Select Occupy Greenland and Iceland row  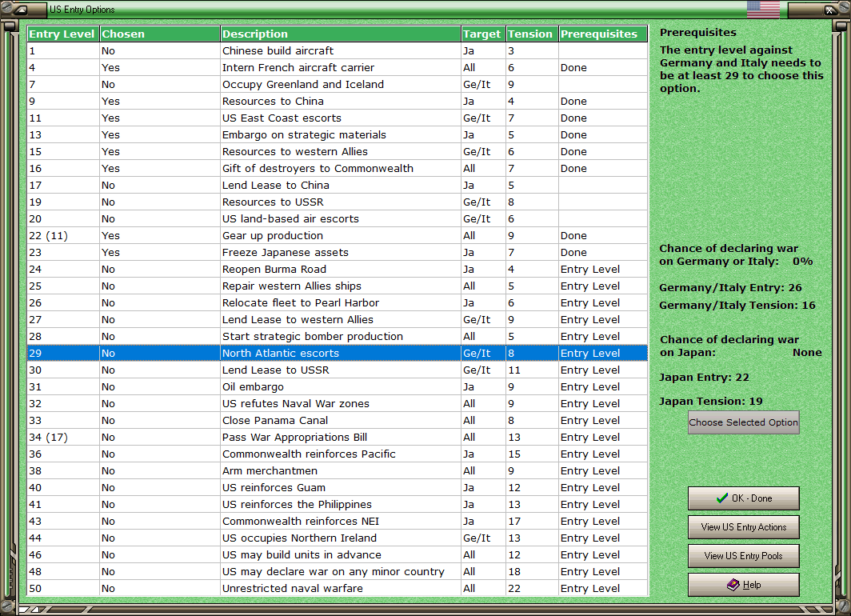(338, 85)
